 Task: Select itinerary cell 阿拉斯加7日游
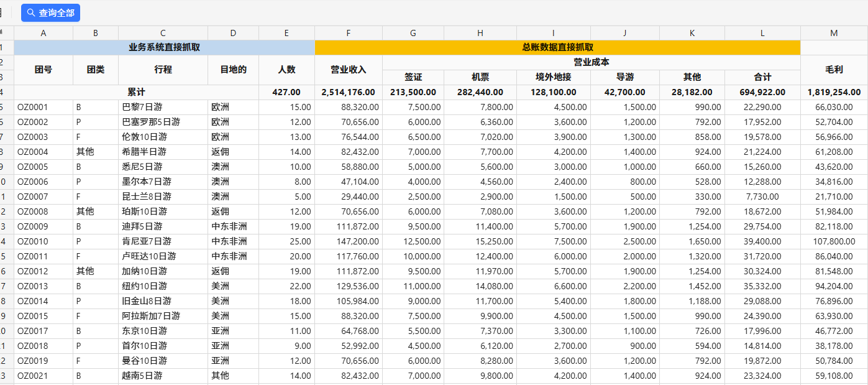tap(163, 316)
